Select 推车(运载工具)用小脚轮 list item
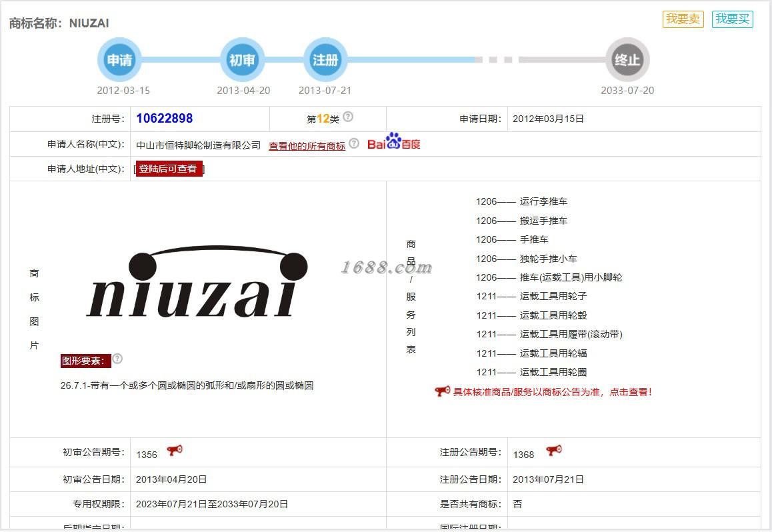 coord(549,277)
